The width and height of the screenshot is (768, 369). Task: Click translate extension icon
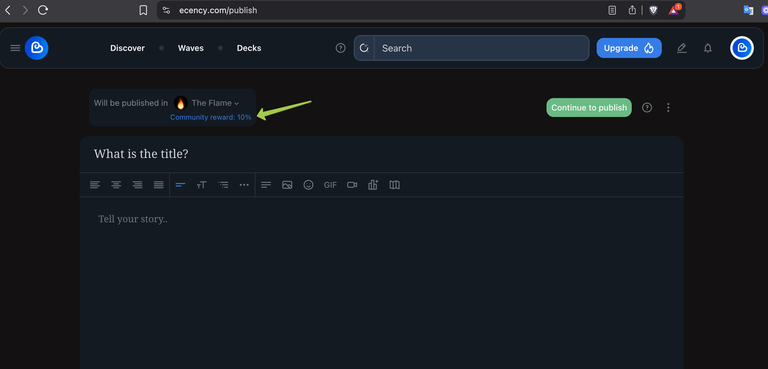coord(748,10)
